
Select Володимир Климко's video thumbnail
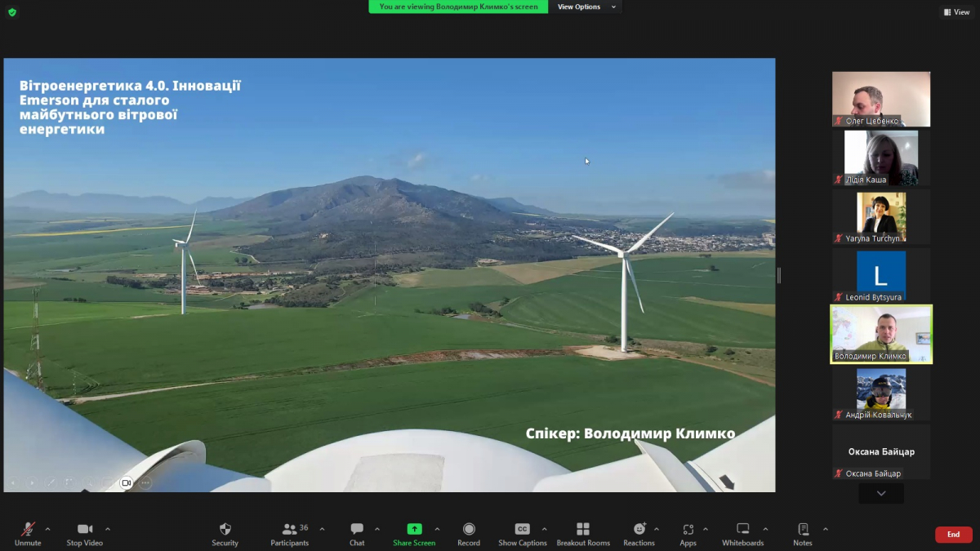[881, 334]
